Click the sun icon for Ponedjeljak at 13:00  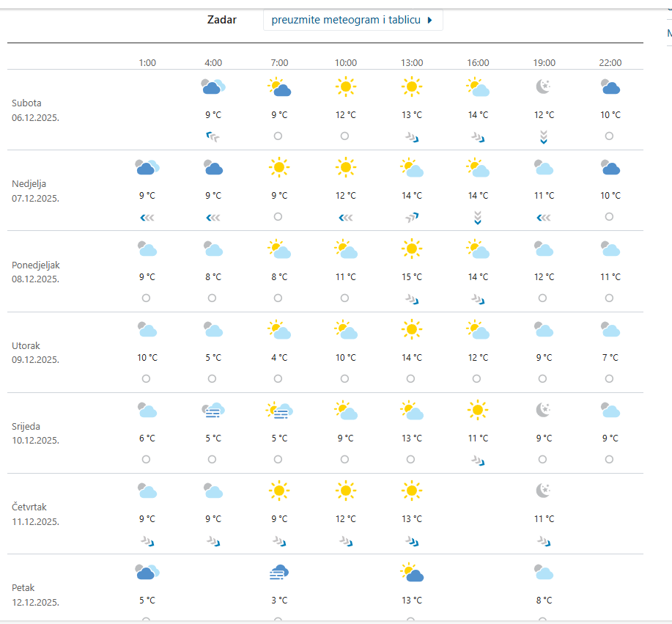411,249
